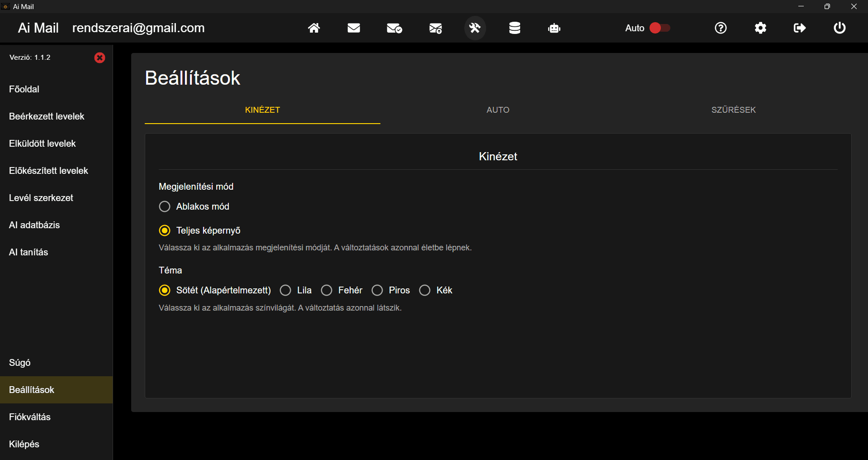Select Ablakos mód display option
This screenshot has width=868, height=460.
coord(164,206)
